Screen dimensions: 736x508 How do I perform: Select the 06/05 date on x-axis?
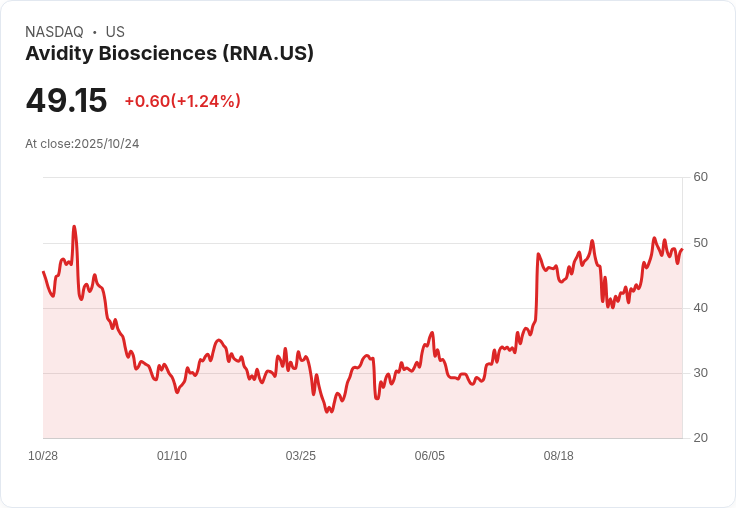coord(429,456)
